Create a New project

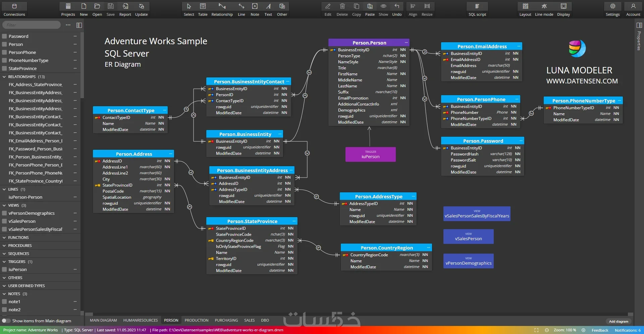click(84, 9)
